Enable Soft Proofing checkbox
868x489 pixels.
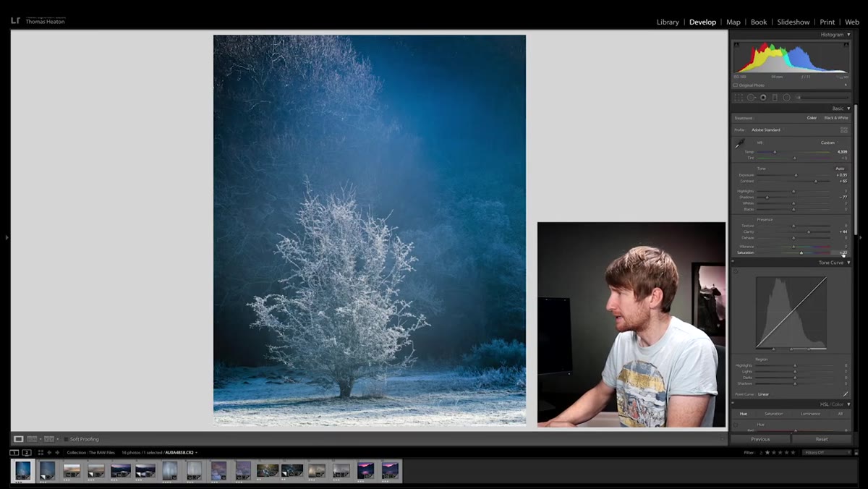click(x=65, y=439)
